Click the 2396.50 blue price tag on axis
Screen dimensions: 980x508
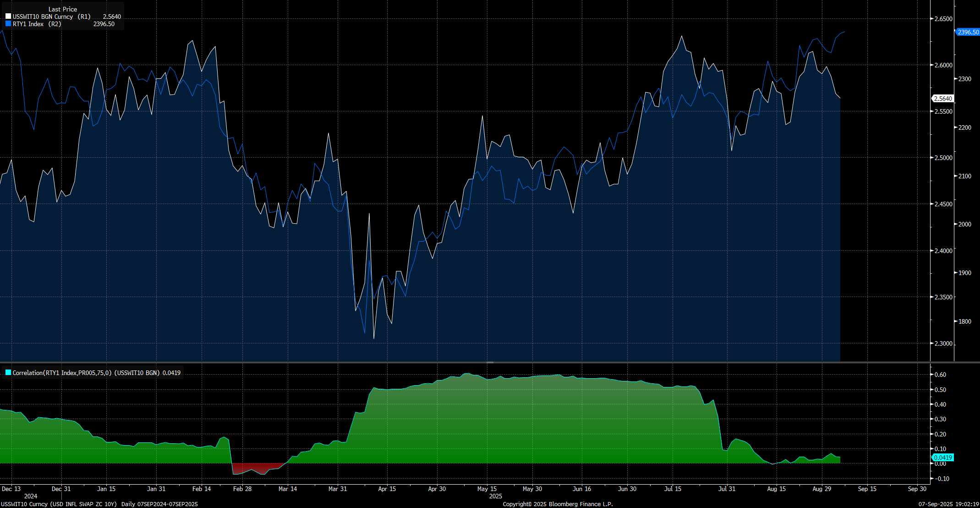[x=968, y=32]
